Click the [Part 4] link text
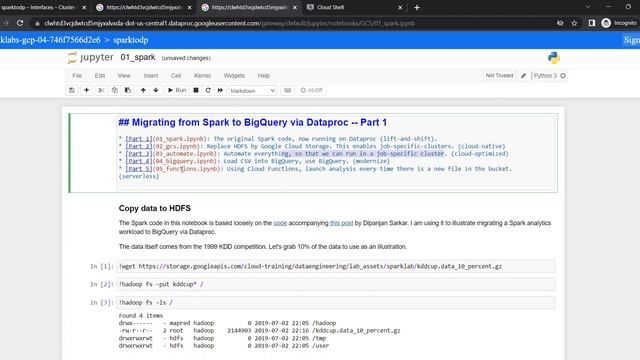Viewport: 640px width, 360px height. [138, 161]
